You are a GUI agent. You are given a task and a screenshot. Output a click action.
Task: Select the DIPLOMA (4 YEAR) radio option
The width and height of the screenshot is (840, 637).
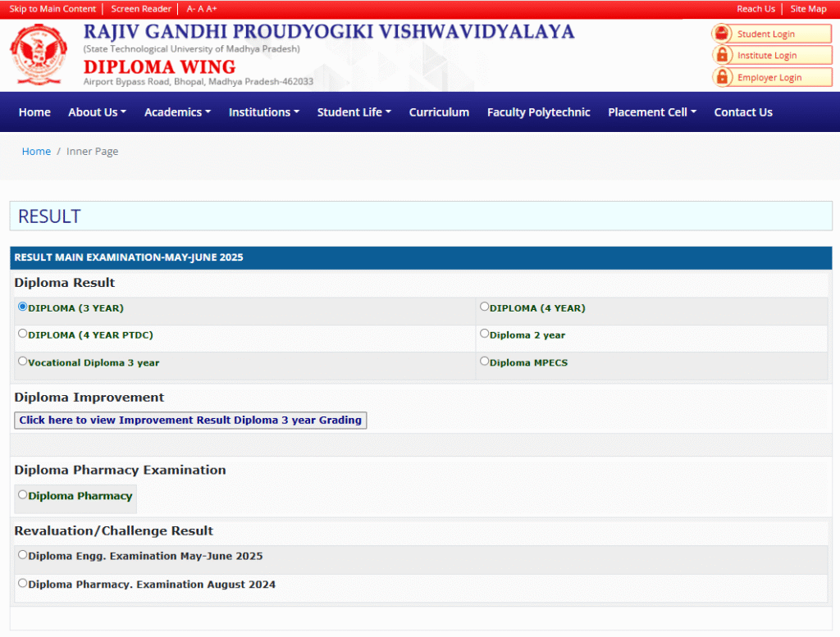click(484, 307)
